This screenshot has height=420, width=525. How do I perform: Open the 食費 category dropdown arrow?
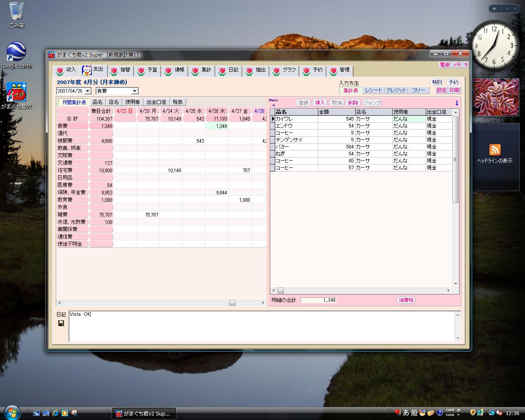pos(135,91)
